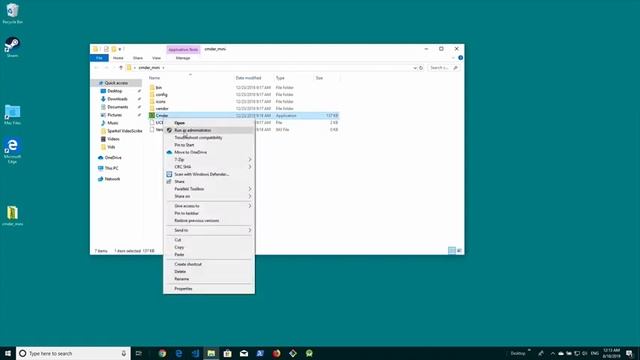Viewport: 640px width, 360px height.
Task: Select Quick access in navigation pane
Action: click(x=116, y=83)
